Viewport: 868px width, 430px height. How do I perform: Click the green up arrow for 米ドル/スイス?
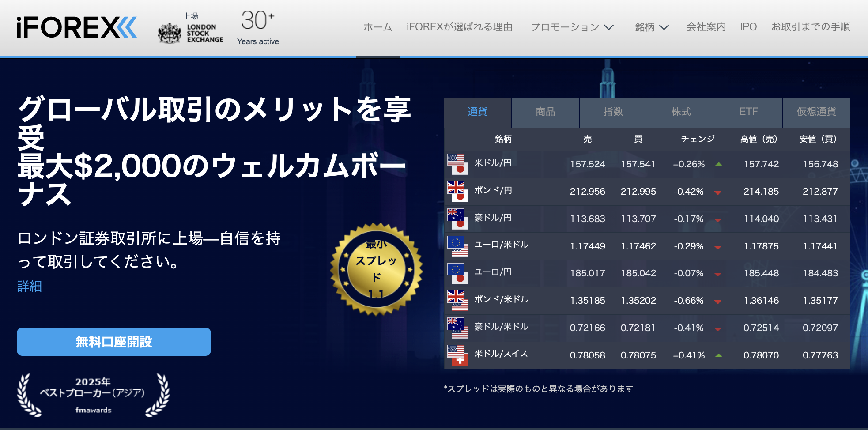tap(719, 355)
